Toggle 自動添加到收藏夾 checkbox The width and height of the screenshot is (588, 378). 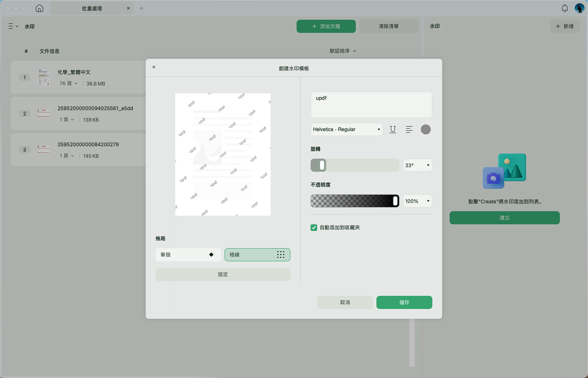tap(314, 228)
